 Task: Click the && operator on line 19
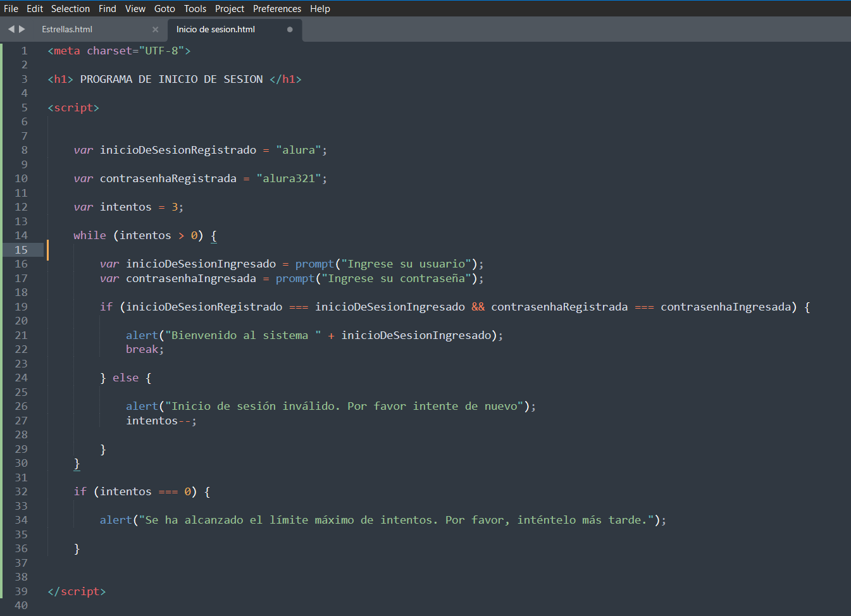click(x=478, y=307)
